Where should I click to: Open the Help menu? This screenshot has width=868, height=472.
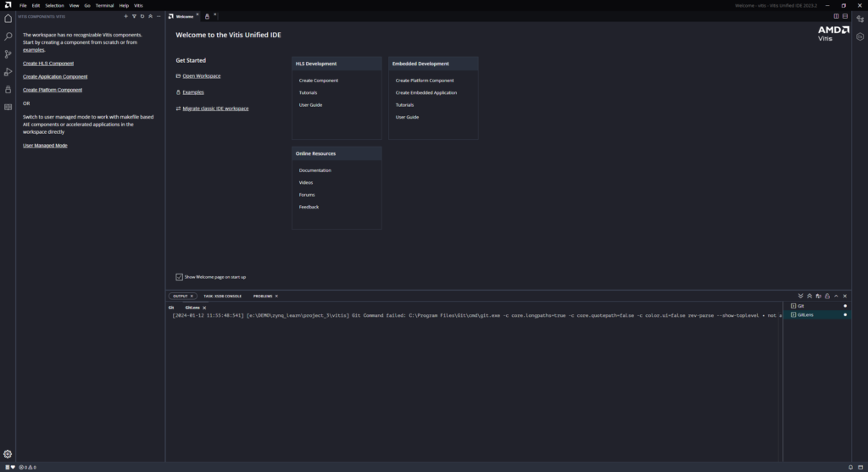(x=124, y=6)
